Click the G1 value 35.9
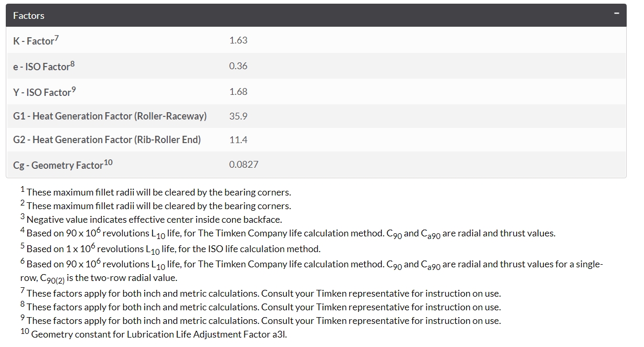The image size is (644, 347). click(238, 116)
